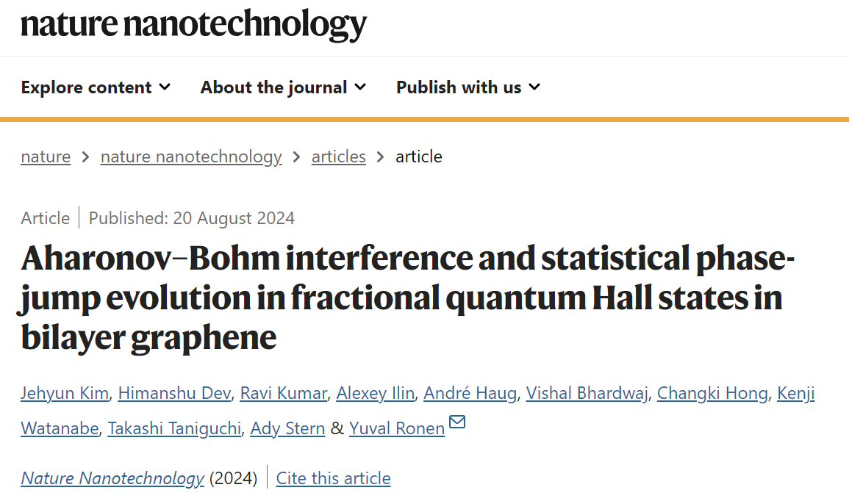Expand the Explore content chevron
This screenshot has height=504, width=849.
pos(165,87)
